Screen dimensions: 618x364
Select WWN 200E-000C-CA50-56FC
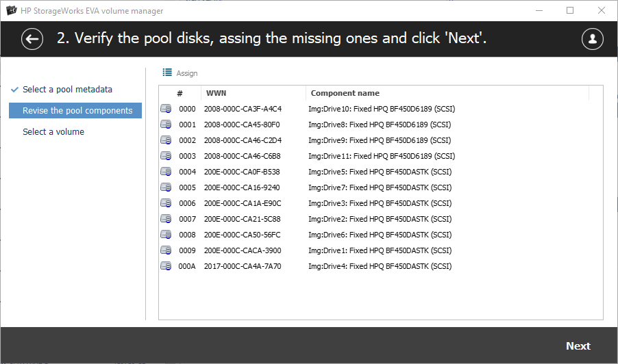pyautogui.click(x=243, y=235)
